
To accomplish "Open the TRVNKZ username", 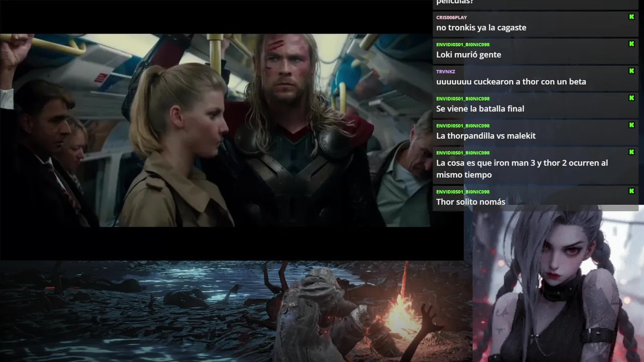I will [445, 71].
